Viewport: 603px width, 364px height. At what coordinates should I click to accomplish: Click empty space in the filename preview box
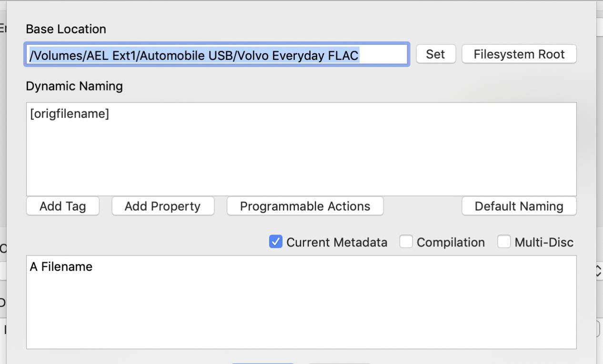[301, 314]
